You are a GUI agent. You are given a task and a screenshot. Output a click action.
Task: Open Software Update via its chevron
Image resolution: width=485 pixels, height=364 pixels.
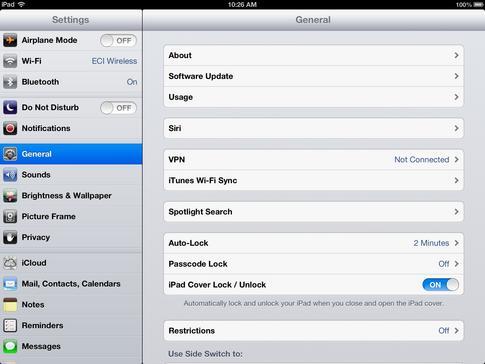tap(456, 76)
